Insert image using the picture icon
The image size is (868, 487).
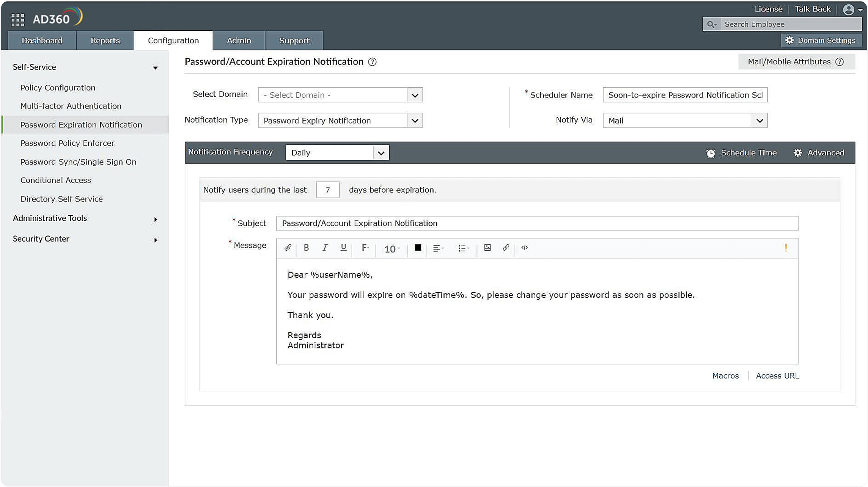[487, 248]
